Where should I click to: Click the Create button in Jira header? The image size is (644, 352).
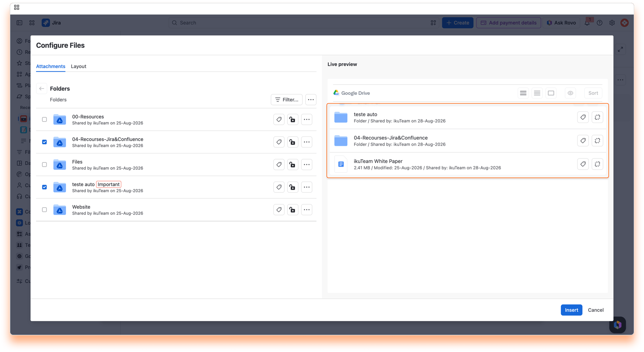pyautogui.click(x=458, y=23)
